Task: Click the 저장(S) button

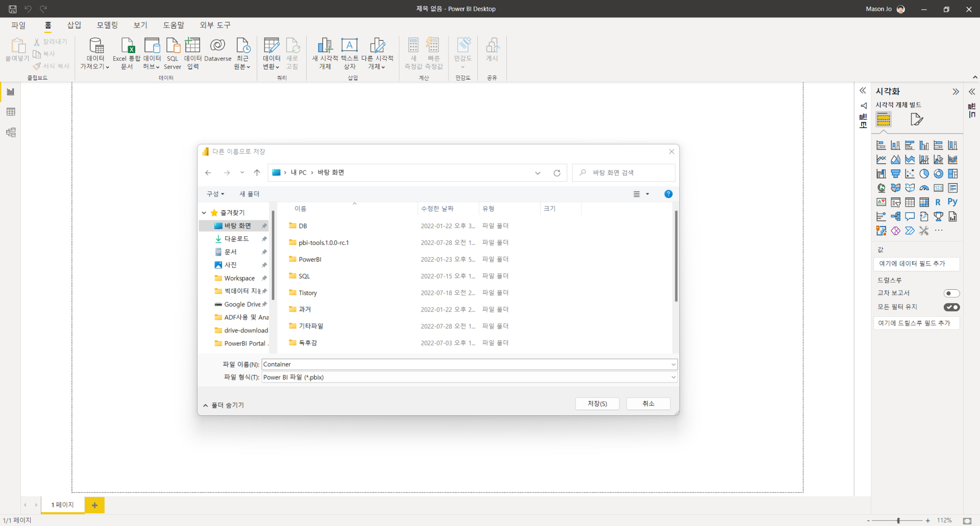Action: (x=597, y=404)
